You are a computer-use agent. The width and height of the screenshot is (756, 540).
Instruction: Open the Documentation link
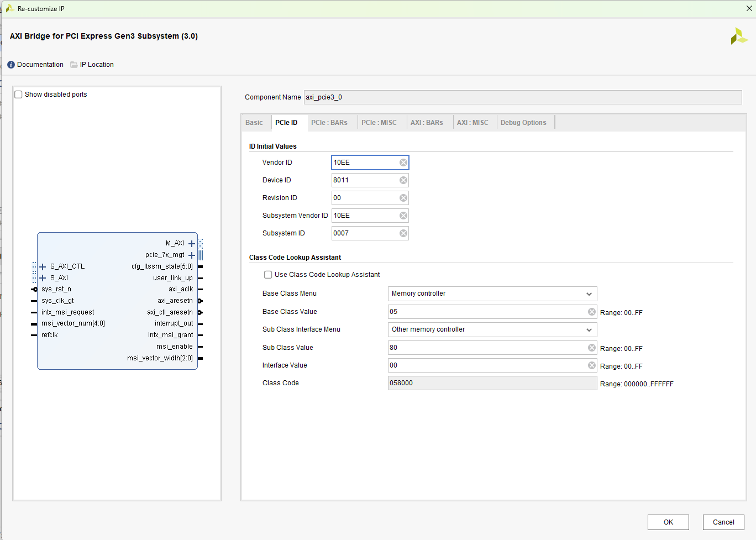(40, 65)
